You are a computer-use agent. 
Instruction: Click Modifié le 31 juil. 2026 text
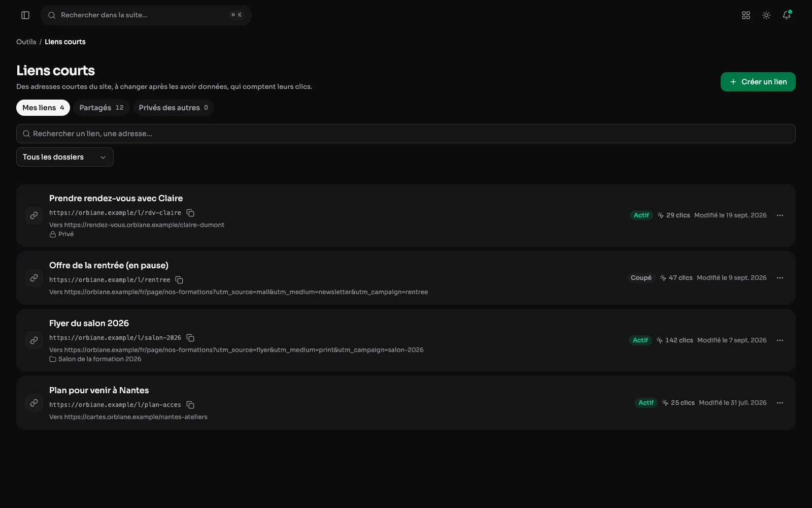[x=733, y=403]
